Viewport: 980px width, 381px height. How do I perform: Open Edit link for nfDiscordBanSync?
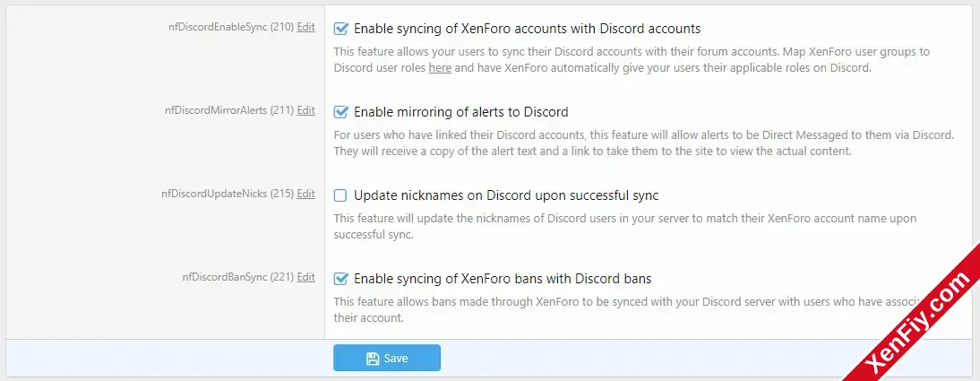coord(305,276)
